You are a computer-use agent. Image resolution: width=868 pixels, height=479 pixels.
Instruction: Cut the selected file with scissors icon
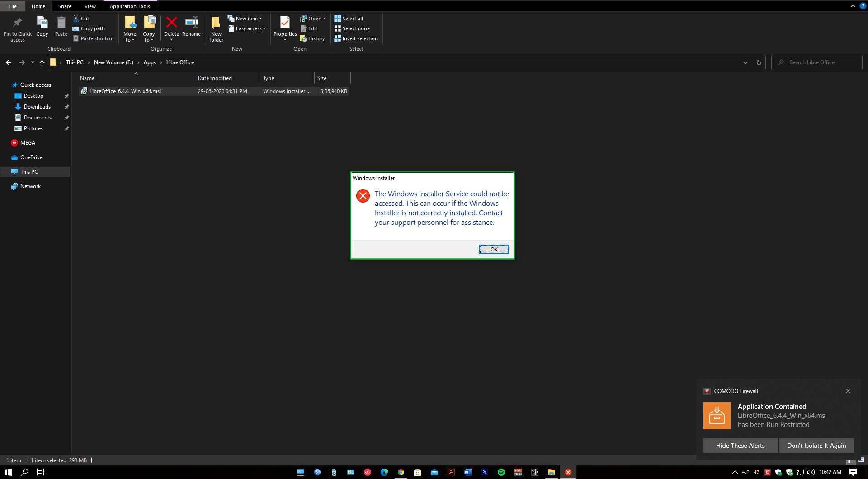(x=81, y=19)
